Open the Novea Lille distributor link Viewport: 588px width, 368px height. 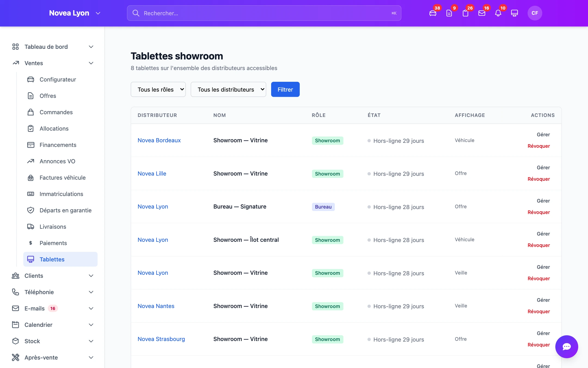(152, 174)
